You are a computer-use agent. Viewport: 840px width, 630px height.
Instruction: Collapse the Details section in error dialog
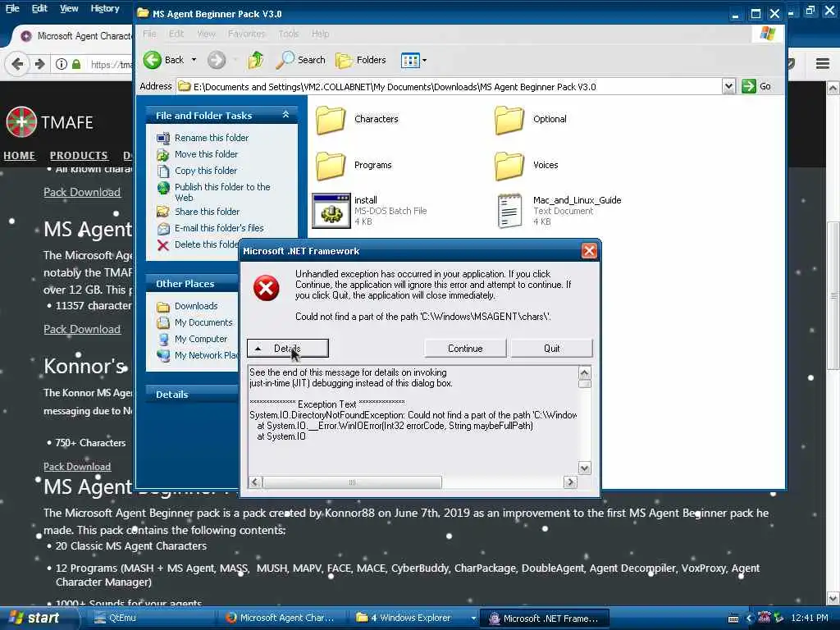[x=287, y=348]
